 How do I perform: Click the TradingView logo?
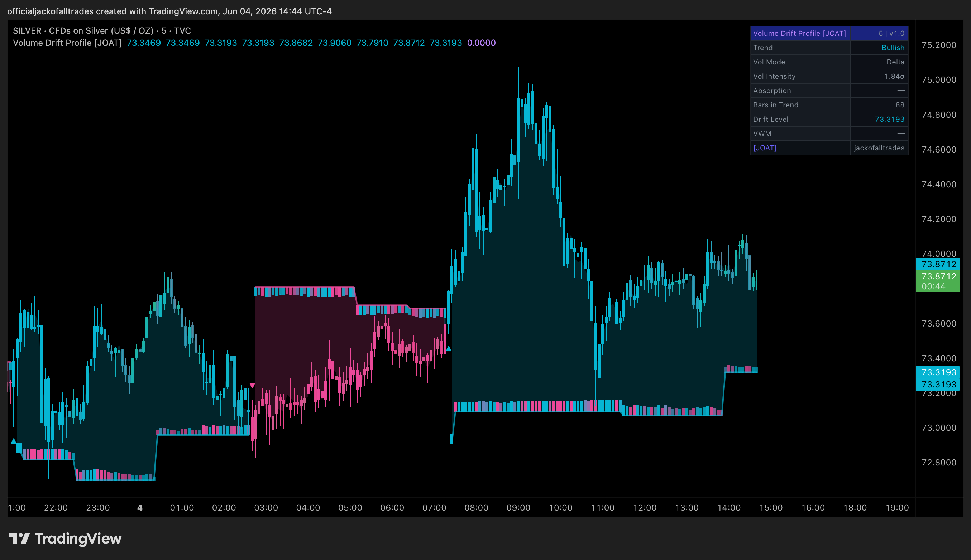pyautogui.click(x=64, y=539)
